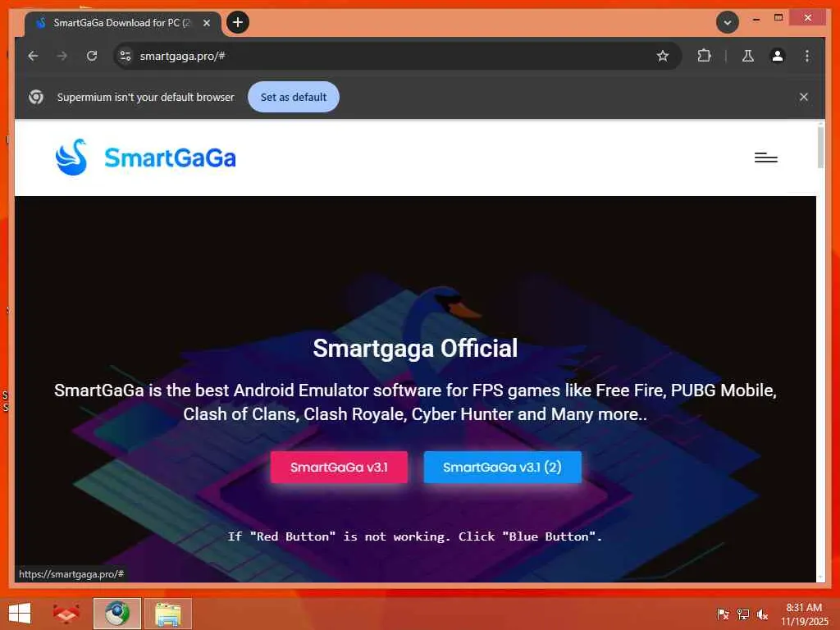Click the Set as default button
The image size is (840, 630).
pos(294,97)
